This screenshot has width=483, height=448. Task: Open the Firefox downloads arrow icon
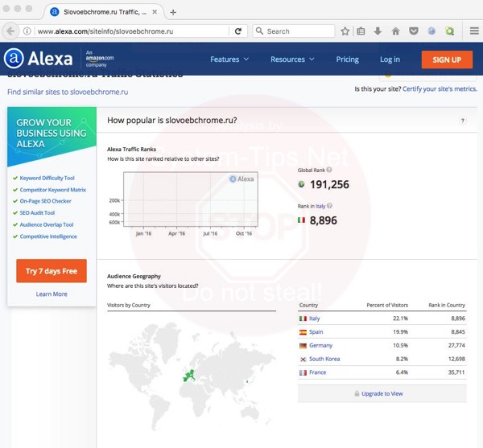coord(378,31)
